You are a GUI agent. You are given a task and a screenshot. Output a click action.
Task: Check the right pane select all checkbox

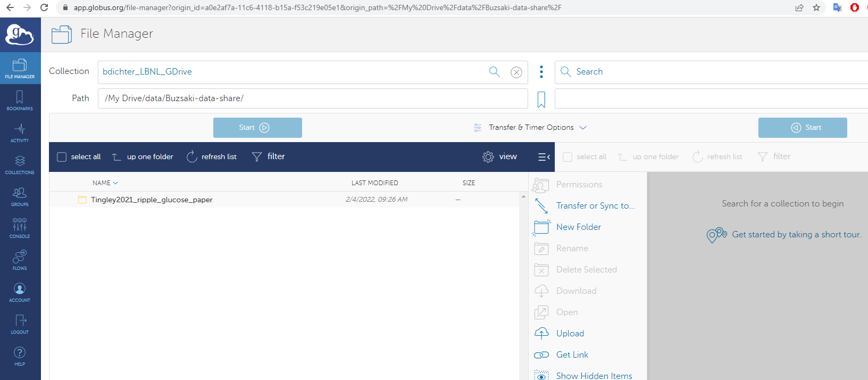click(567, 157)
